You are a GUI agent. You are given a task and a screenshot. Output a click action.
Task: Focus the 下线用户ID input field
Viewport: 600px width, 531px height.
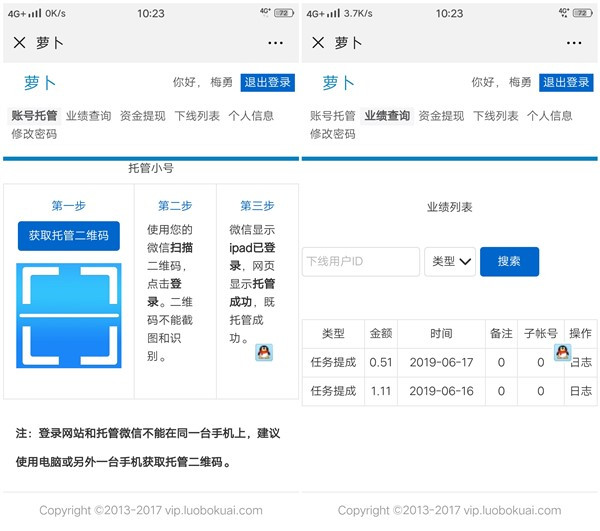(x=361, y=262)
